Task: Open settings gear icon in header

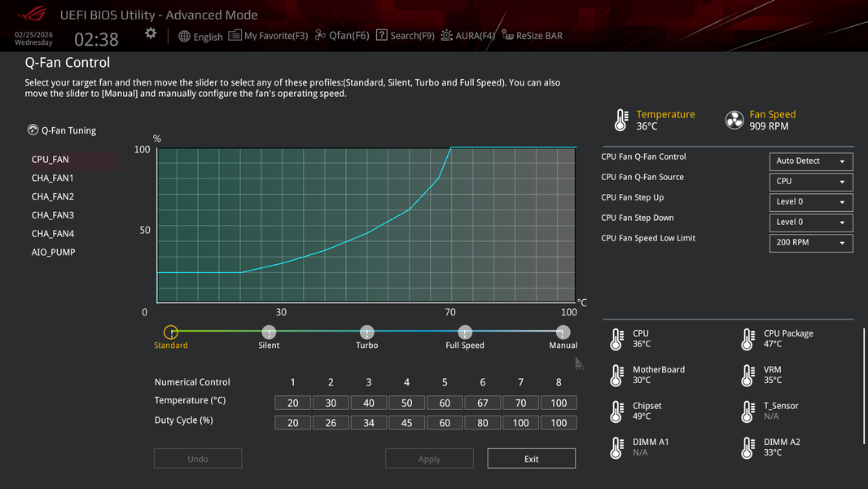Action: pos(151,33)
